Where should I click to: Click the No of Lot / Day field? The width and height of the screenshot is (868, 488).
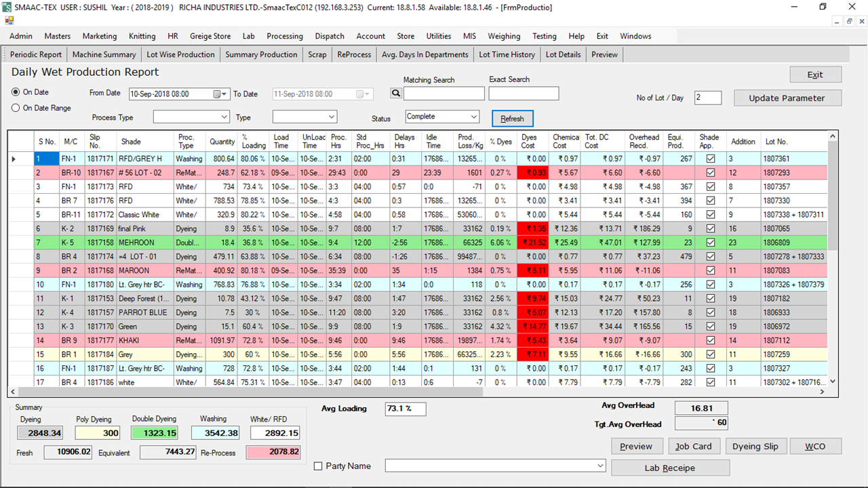708,98
